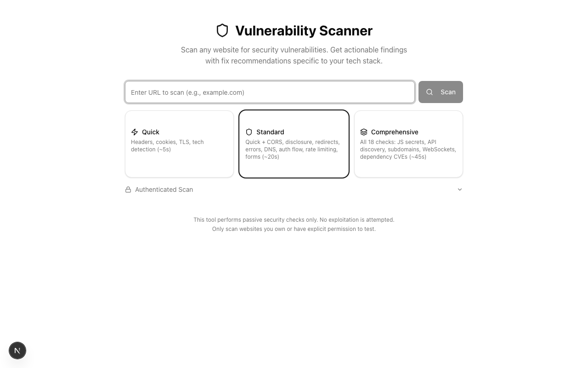Viewport: 588px width, 368px height.
Task: Click the URL input field
Action: coord(270,92)
